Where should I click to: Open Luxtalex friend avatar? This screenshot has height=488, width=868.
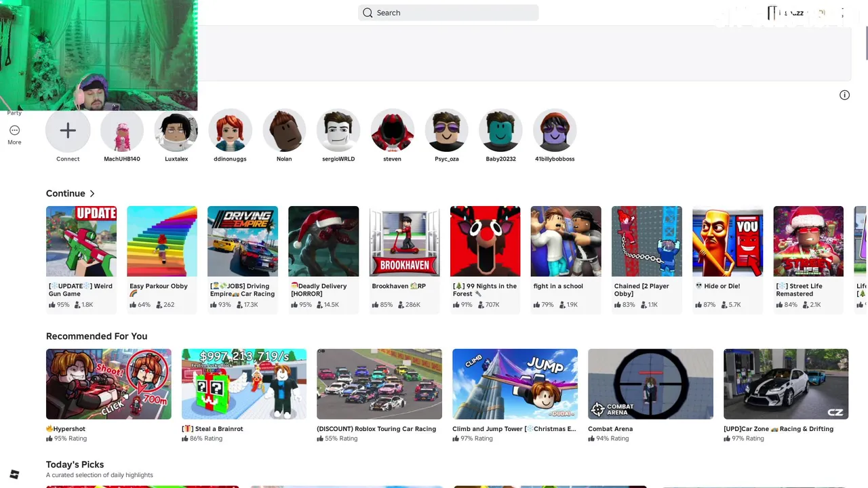tap(176, 131)
